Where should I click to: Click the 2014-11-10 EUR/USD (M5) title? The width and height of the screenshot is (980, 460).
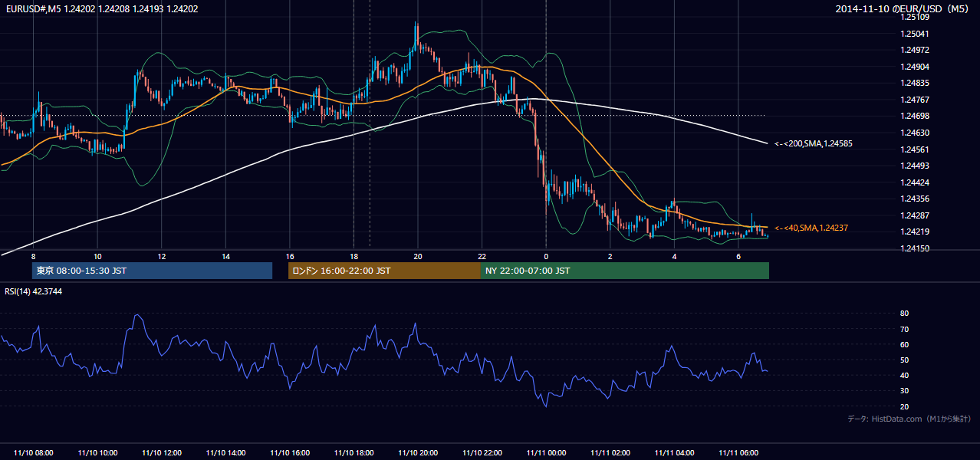click(903, 8)
